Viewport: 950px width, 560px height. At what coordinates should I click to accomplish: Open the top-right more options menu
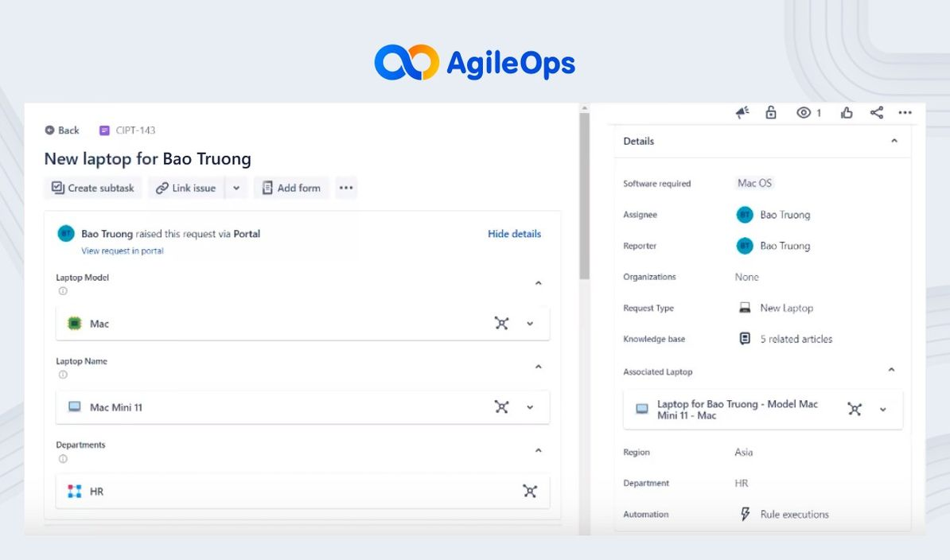(x=905, y=113)
